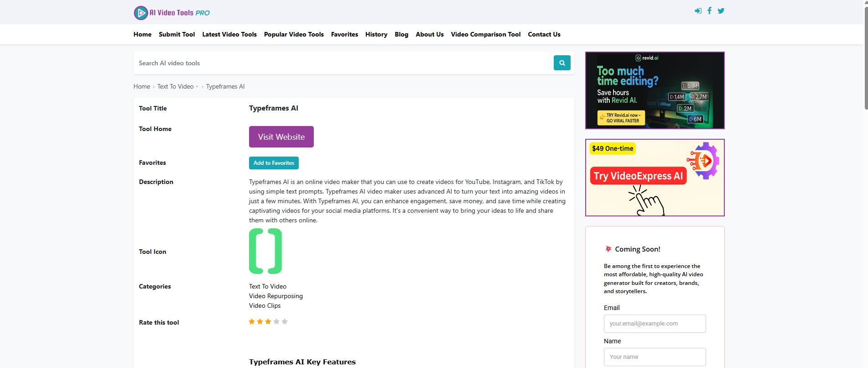868x368 pixels.
Task: Rate the tool one star
Action: (x=252, y=321)
